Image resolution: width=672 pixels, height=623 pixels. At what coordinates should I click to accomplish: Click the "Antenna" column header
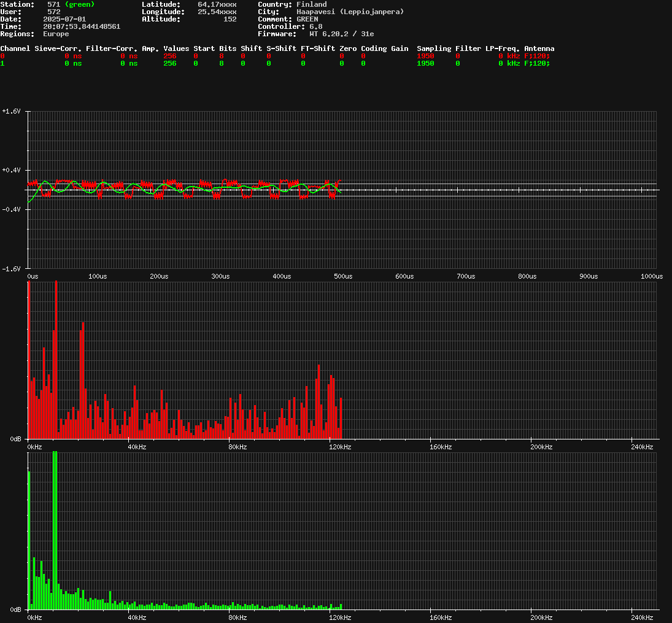[x=539, y=48]
